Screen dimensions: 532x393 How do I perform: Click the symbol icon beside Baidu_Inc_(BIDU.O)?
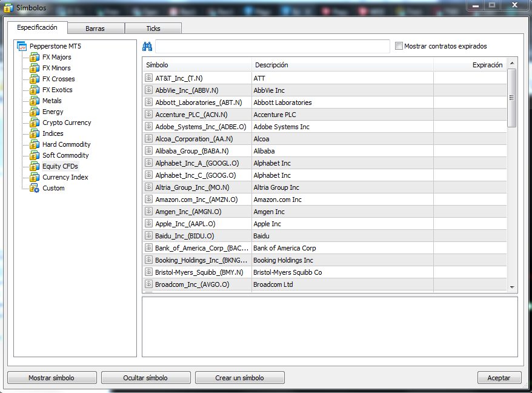tap(148, 235)
